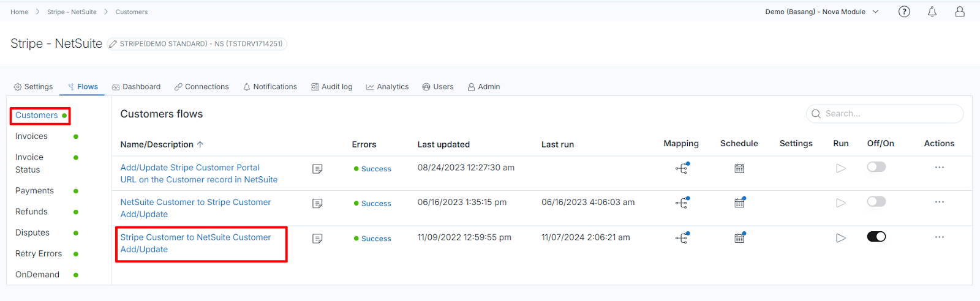This screenshot has width=980, height=301.
Task: View description icon for Add/Update Stripe Customer Portal
Action: (x=317, y=169)
